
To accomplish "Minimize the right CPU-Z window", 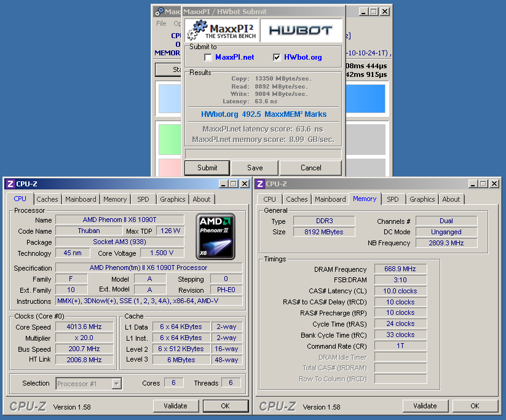I will coord(473,184).
